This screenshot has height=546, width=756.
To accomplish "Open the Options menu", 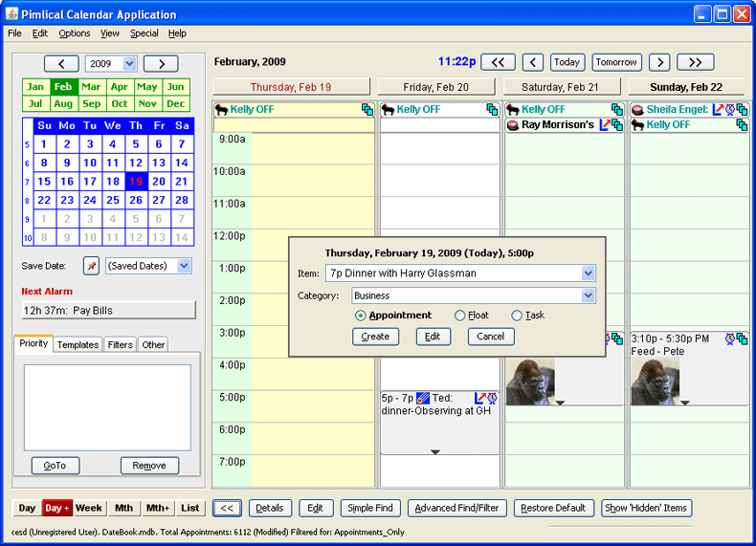I will click(x=75, y=33).
